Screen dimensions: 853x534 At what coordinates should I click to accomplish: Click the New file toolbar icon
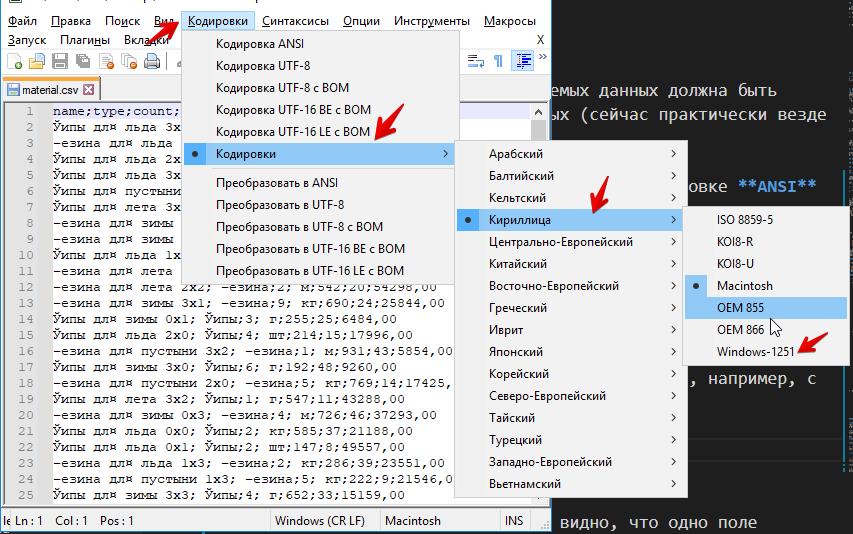pyautogui.click(x=14, y=62)
